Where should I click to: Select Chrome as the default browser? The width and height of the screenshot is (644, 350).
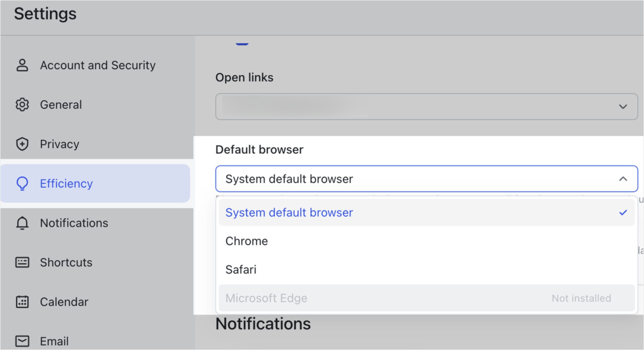(x=247, y=241)
